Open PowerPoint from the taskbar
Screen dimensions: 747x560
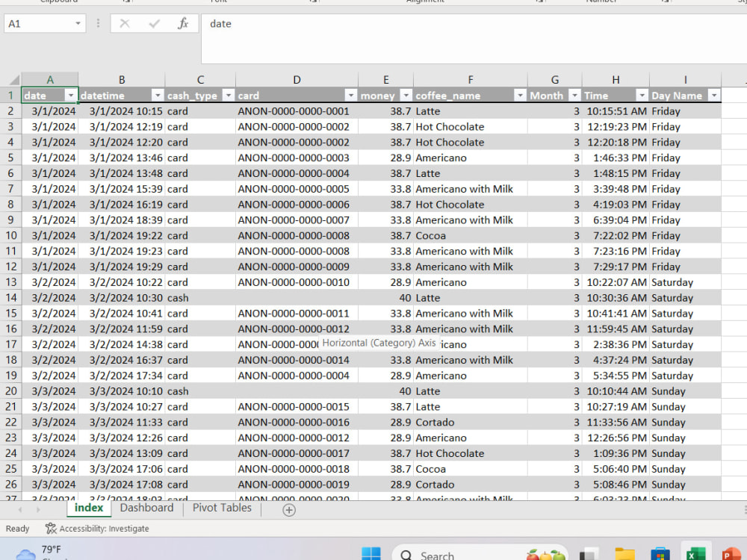(730, 554)
